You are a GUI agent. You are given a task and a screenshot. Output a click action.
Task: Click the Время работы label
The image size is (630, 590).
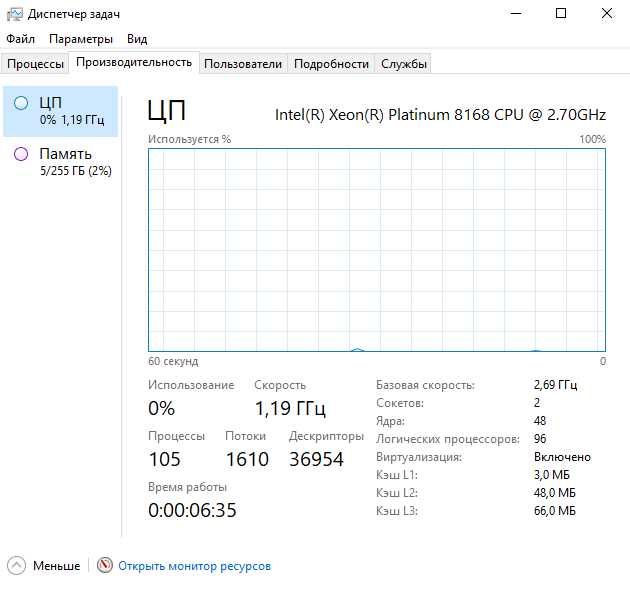(x=188, y=487)
